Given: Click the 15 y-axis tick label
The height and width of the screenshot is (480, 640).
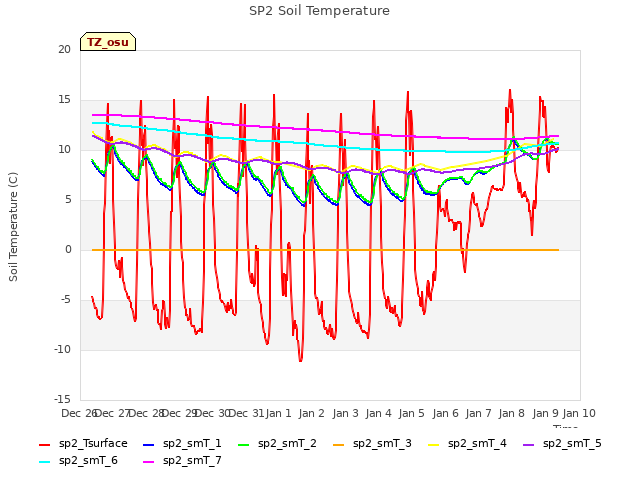Looking at the screenshot, I should [x=64, y=100].
